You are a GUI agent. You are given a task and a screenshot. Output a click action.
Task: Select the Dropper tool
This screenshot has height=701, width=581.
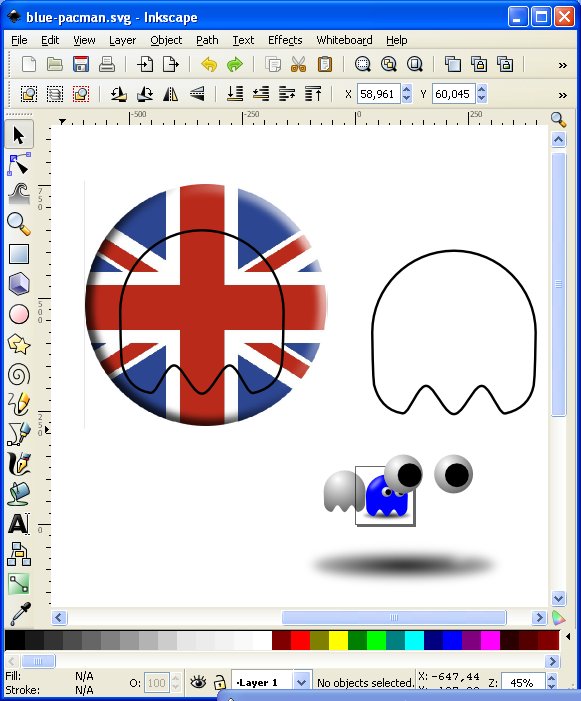click(x=19, y=614)
